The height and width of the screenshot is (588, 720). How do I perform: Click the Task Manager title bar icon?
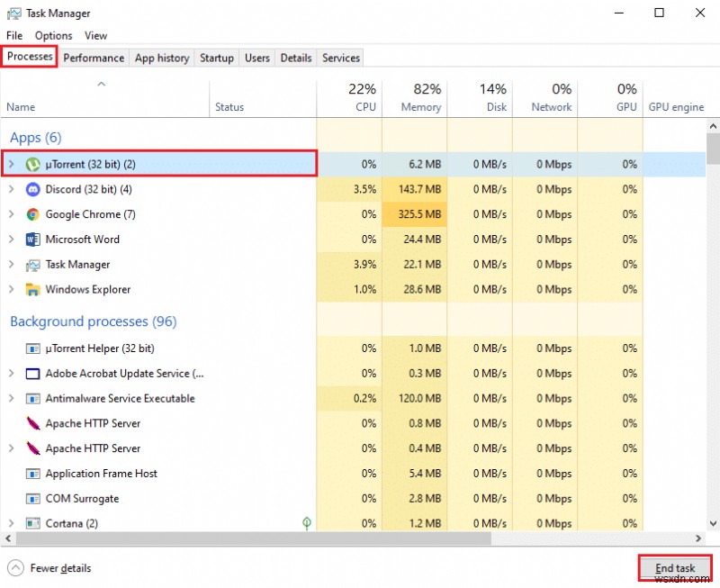[13, 14]
